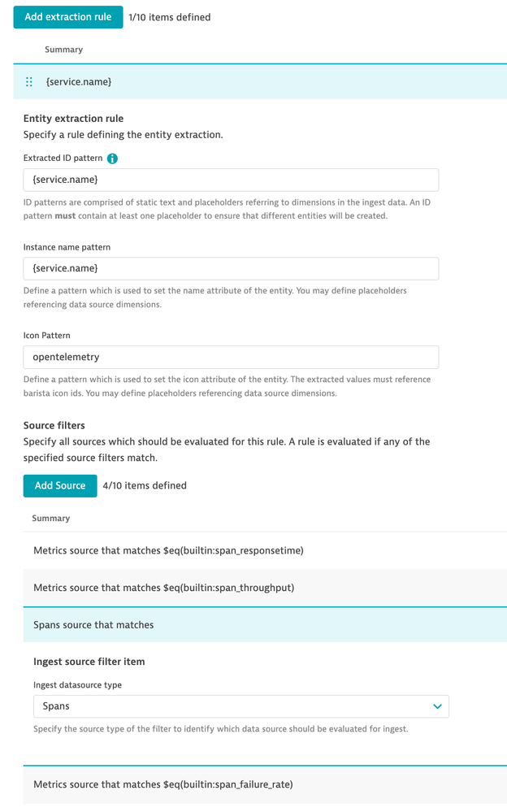Screen dimensions: 507x812
Task: Collapse the Spans source that matches row
Action: [x=260, y=625]
